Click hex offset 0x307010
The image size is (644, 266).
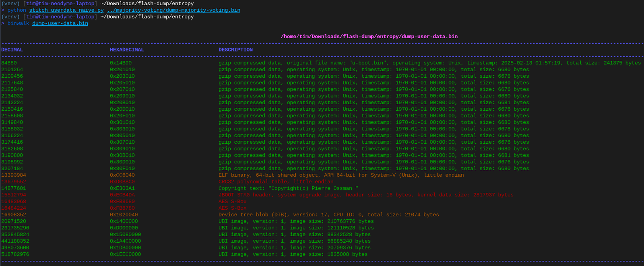coord(122,142)
